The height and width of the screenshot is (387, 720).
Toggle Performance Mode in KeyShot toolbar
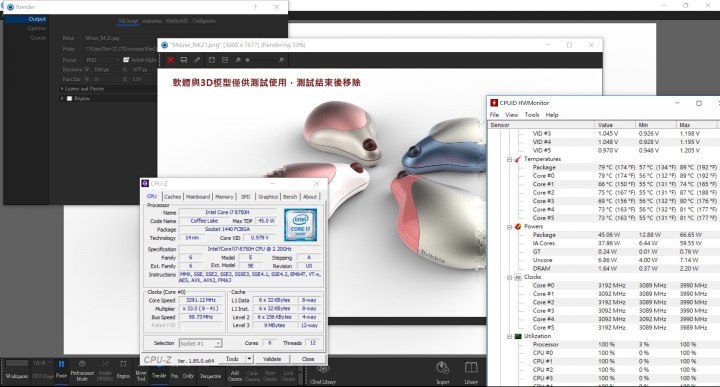[82, 370]
